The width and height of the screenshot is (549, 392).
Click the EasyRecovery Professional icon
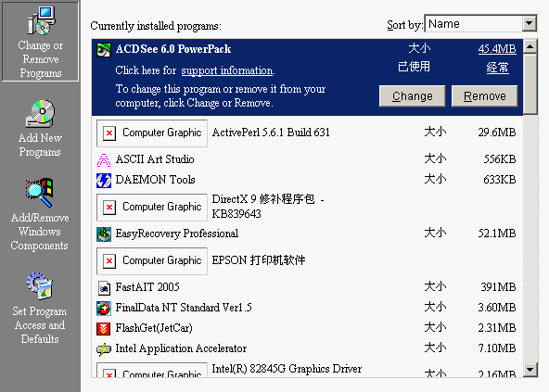(104, 234)
